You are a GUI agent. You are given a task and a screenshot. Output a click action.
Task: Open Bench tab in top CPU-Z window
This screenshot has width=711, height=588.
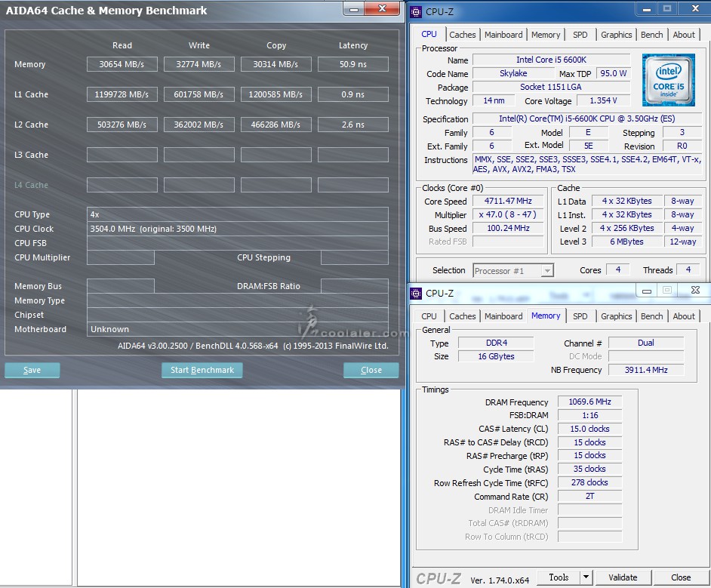651,35
